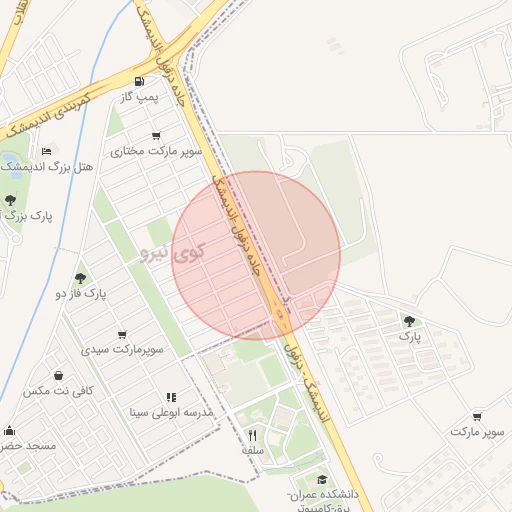Image resolution: width=512 pixels, height=512 pixels.
Task: Select the هتل بزرگ اندیمشک text label
Action: tap(47, 167)
